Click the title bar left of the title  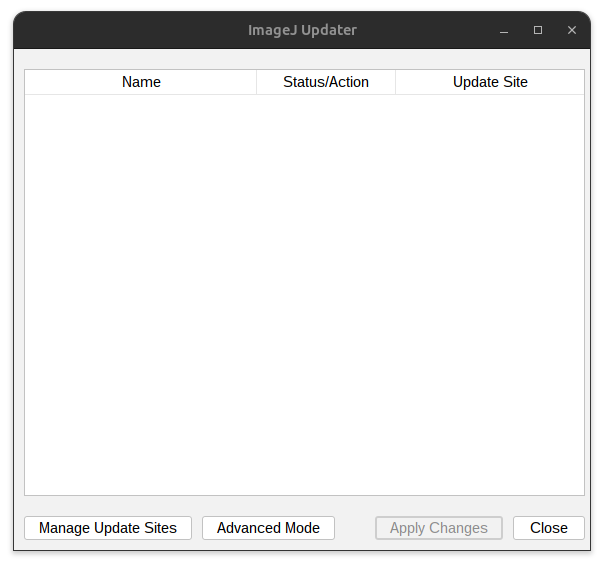(x=120, y=30)
